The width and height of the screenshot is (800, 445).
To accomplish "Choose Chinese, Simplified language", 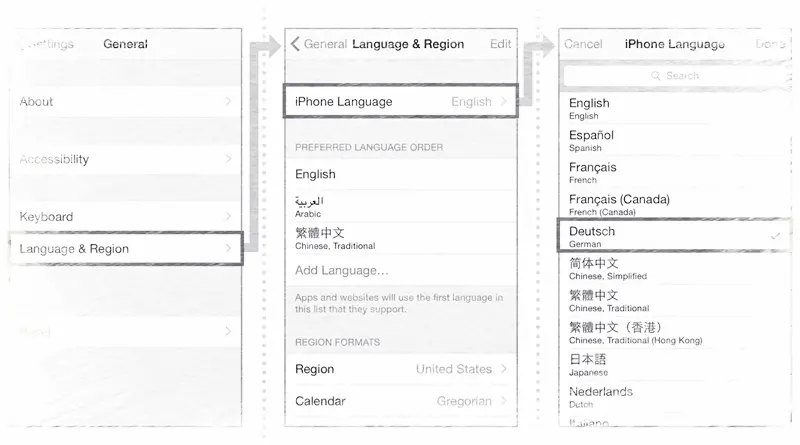I will pyautogui.click(x=674, y=268).
